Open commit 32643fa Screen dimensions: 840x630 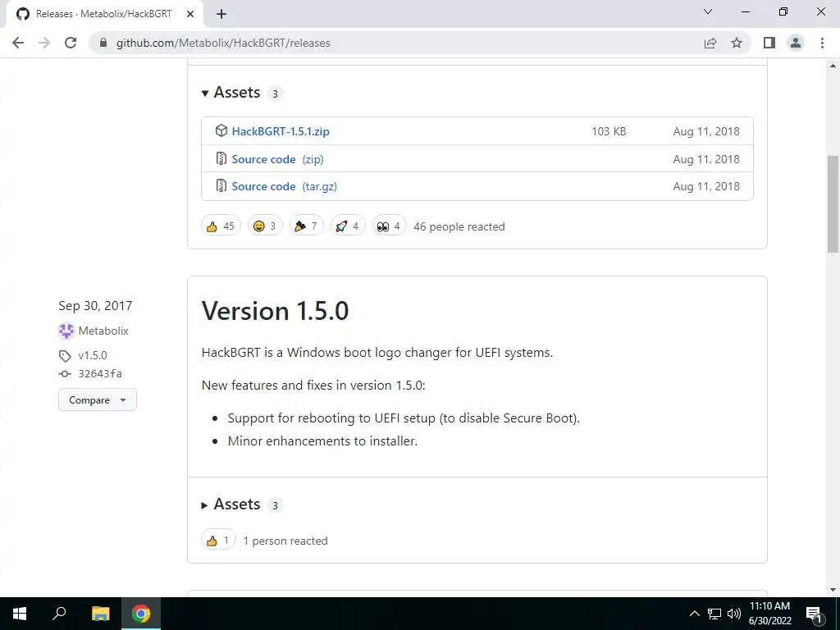[100, 374]
